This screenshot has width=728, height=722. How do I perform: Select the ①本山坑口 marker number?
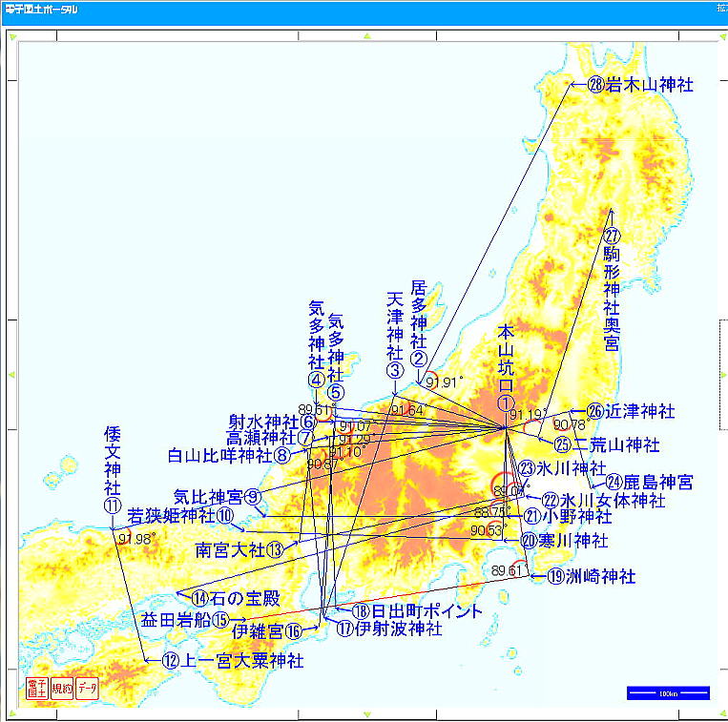click(x=506, y=402)
